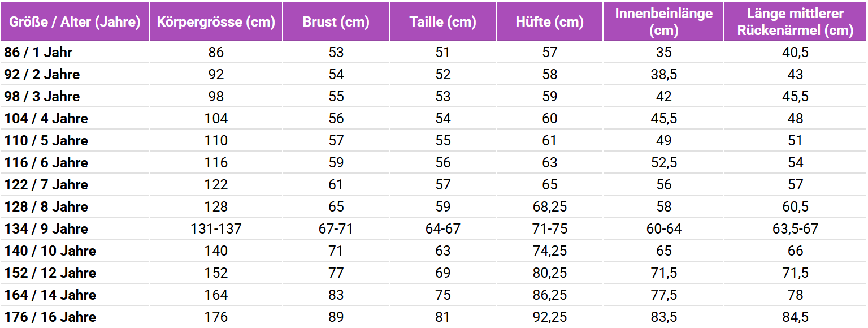Select the 86 / 1 Jahr row label

pos(38,53)
